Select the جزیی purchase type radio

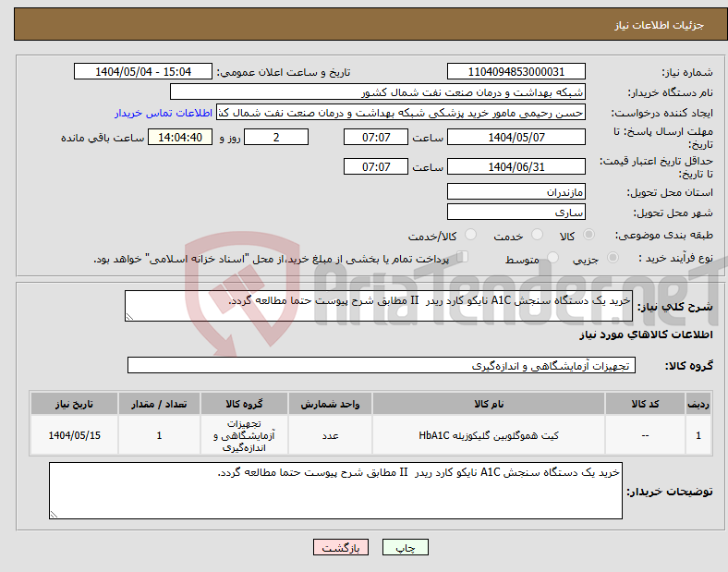(x=613, y=258)
